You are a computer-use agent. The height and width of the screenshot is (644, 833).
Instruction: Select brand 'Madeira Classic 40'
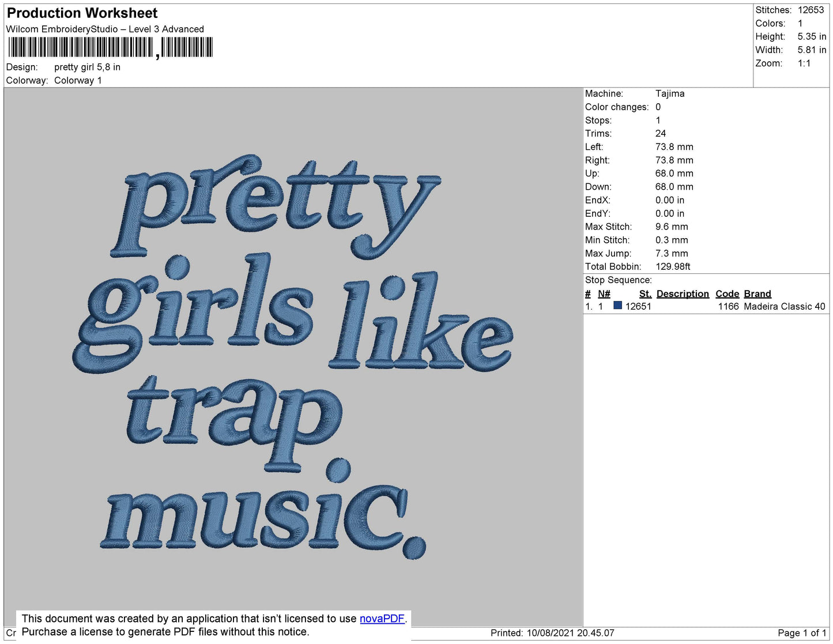click(784, 306)
